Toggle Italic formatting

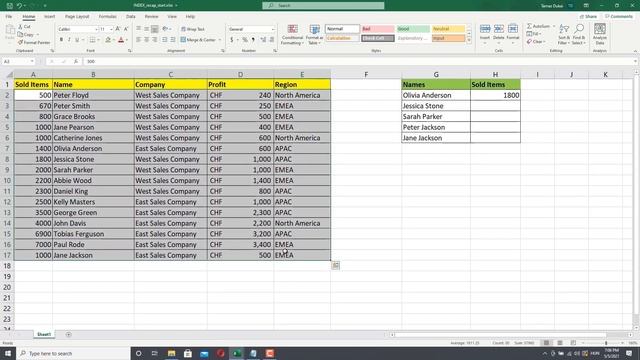pos(69,40)
